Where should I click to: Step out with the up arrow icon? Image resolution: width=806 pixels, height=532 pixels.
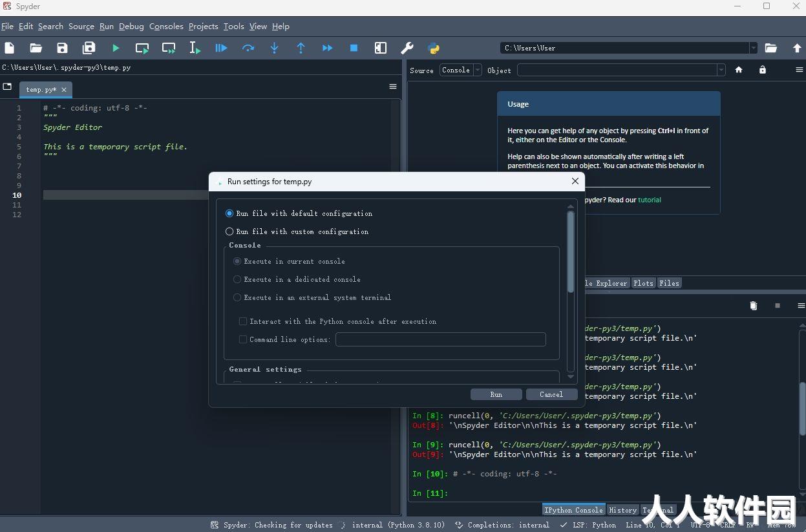[x=301, y=48]
